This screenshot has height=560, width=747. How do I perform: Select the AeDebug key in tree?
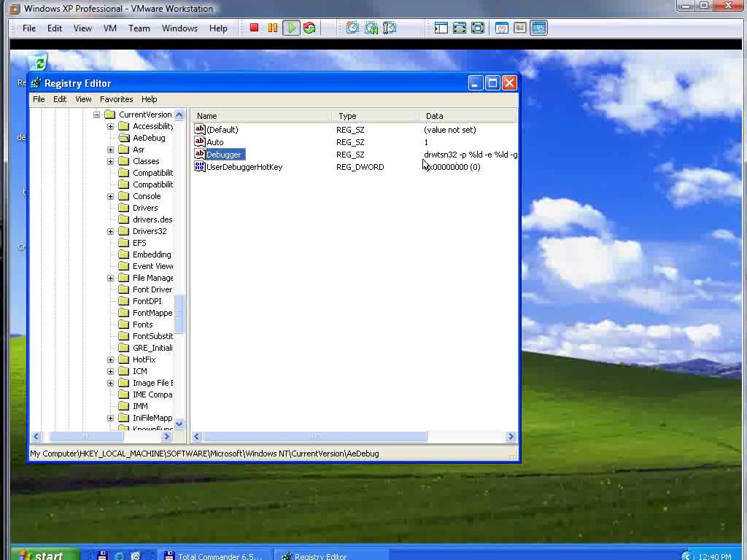pyautogui.click(x=149, y=138)
